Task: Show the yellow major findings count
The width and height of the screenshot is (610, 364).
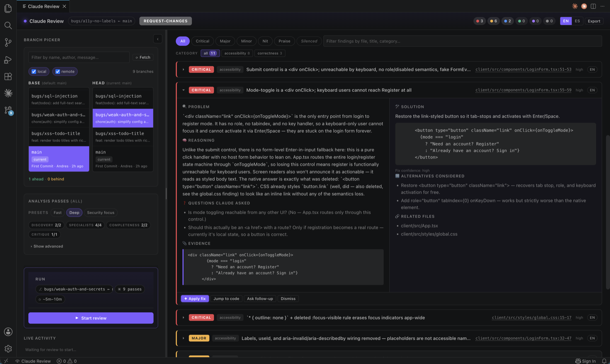Action: 493,21
